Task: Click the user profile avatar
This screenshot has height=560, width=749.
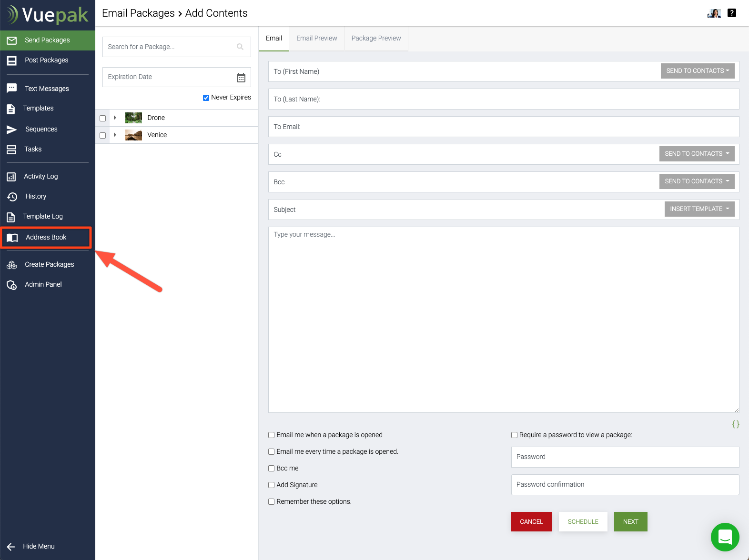Action: (714, 13)
